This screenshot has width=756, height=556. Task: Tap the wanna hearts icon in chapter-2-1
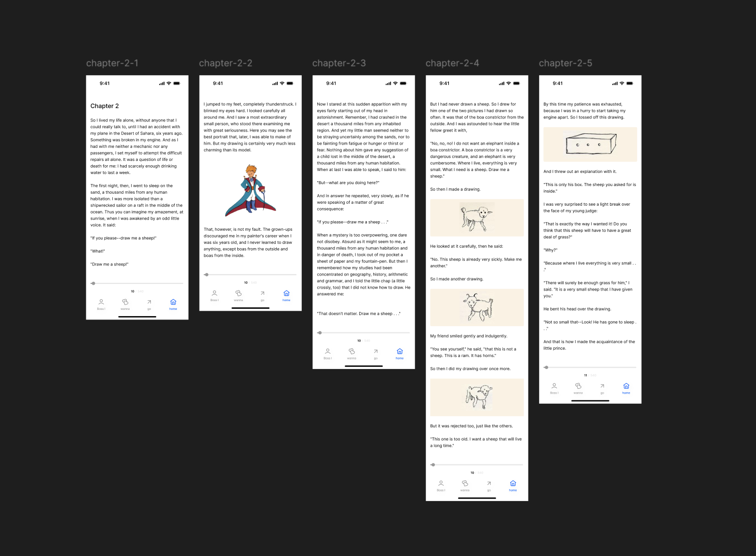click(125, 302)
